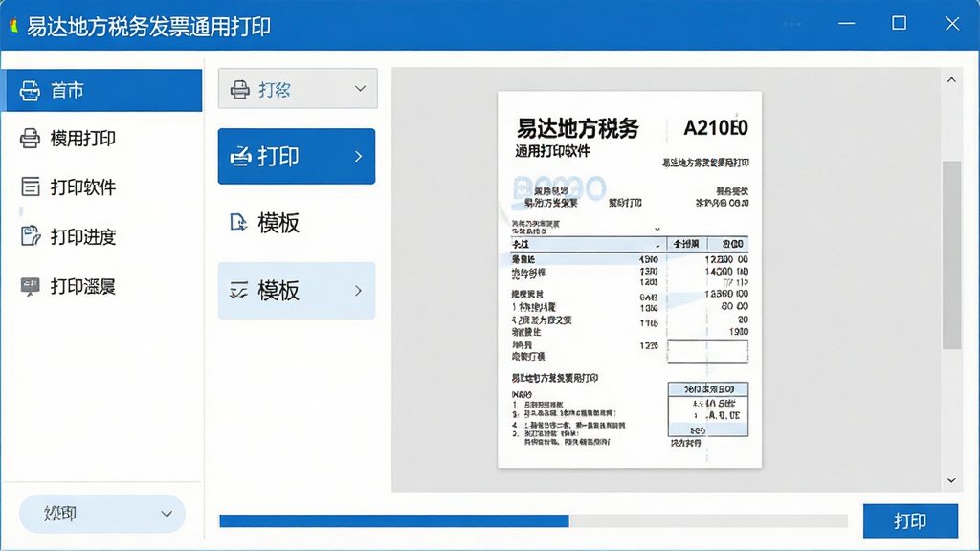Click the 易达地方税务 heading in preview
Screen dimensions: 980x551
(x=577, y=128)
